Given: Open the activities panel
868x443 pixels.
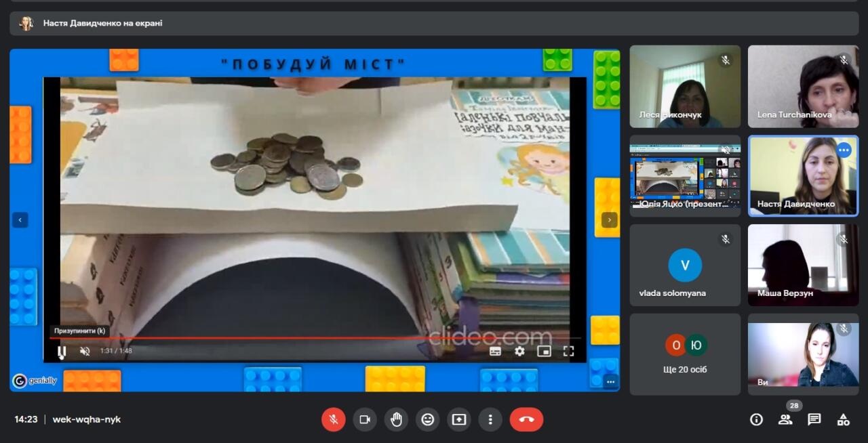Looking at the screenshot, I should 844,419.
